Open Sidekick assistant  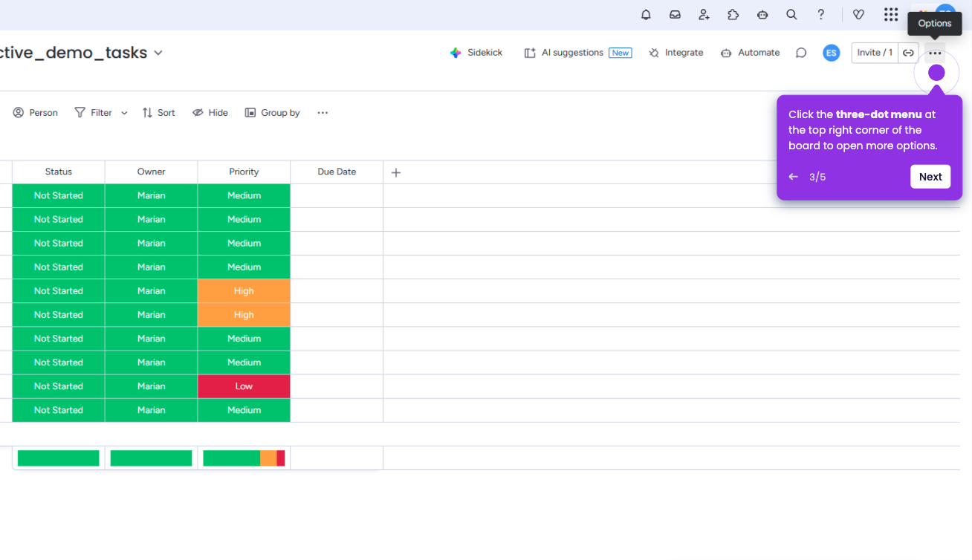click(476, 53)
